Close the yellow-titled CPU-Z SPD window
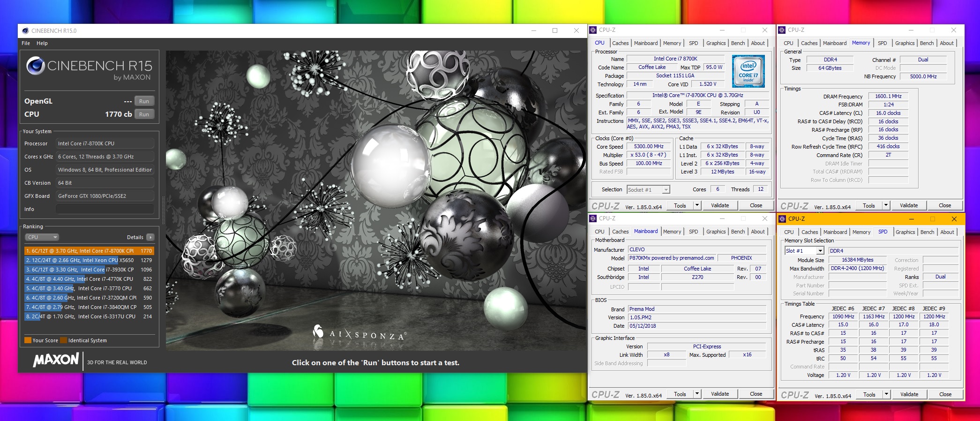 tap(954, 219)
